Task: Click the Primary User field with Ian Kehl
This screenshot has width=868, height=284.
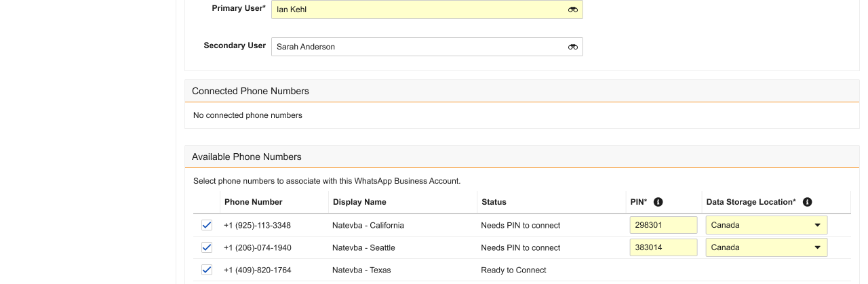Action: pos(417,9)
